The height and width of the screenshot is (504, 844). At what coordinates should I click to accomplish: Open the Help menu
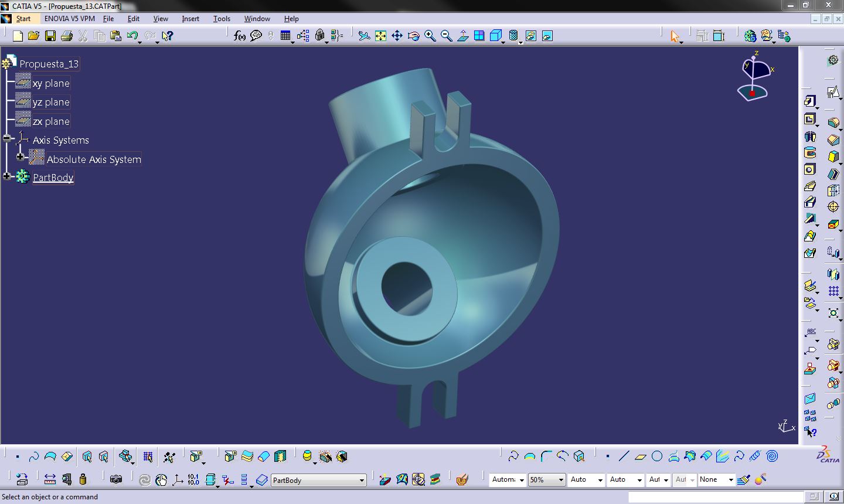tap(291, 19)
